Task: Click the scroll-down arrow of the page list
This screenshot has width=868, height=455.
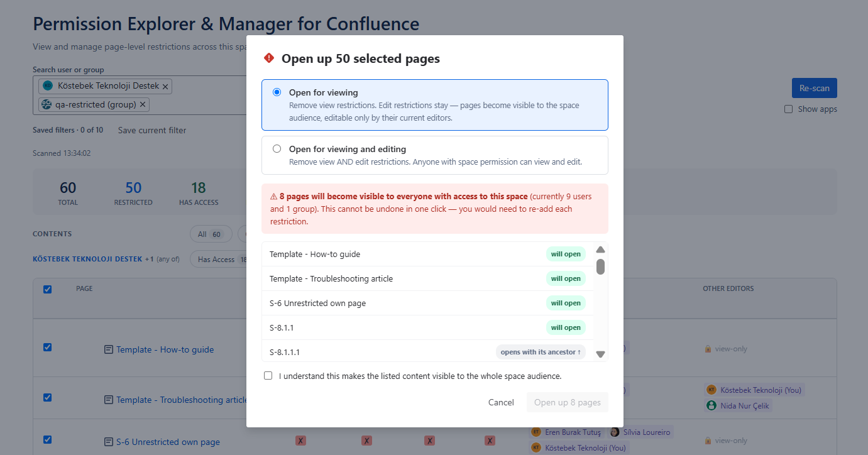Action: point(600,354)
